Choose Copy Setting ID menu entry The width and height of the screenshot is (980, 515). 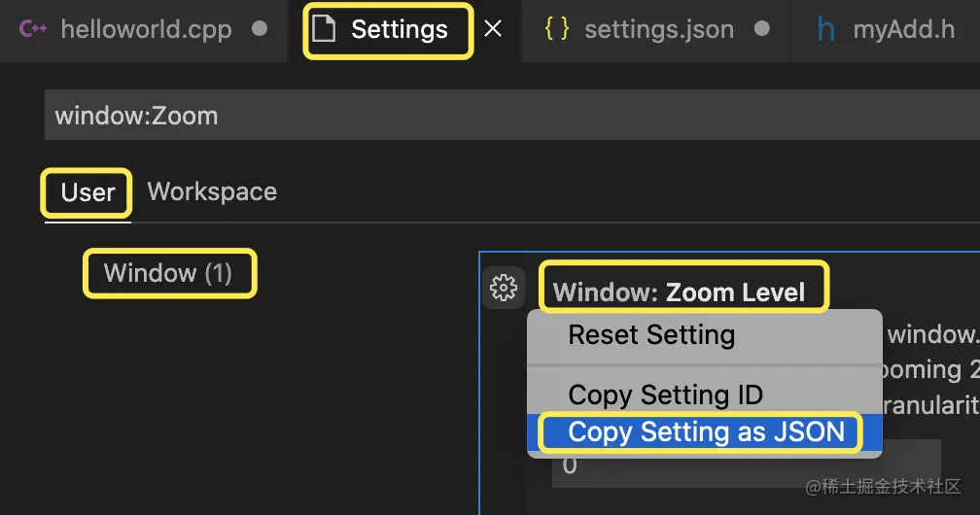pos(665,395)
